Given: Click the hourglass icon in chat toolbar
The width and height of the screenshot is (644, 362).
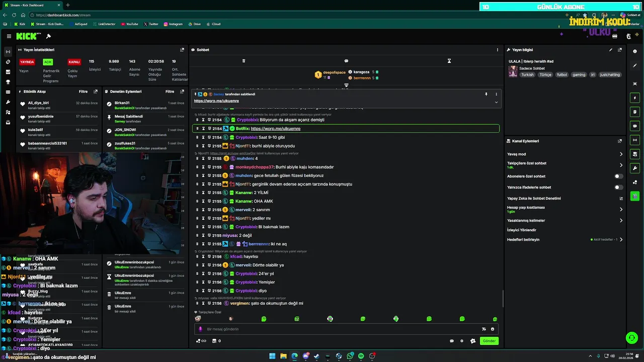Looking at the screenshot, I should pyautogui.click(x=449, y=61).
